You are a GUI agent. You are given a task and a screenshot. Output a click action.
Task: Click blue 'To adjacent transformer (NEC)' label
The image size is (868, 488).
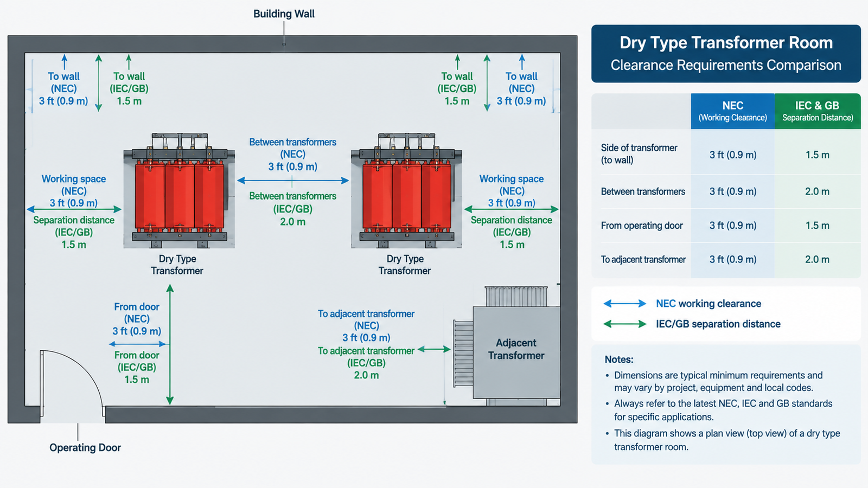point(366,326)
